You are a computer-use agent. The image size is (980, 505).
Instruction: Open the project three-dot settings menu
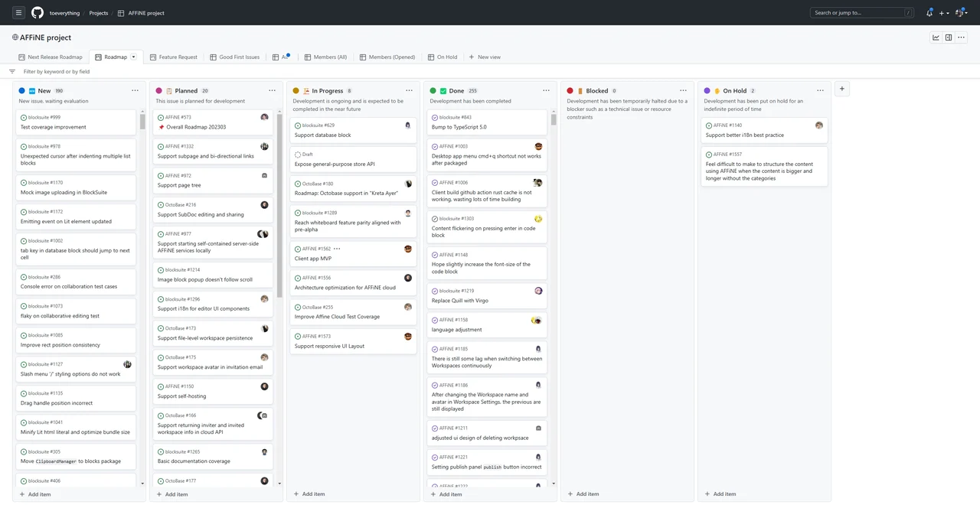coord(962,37)
